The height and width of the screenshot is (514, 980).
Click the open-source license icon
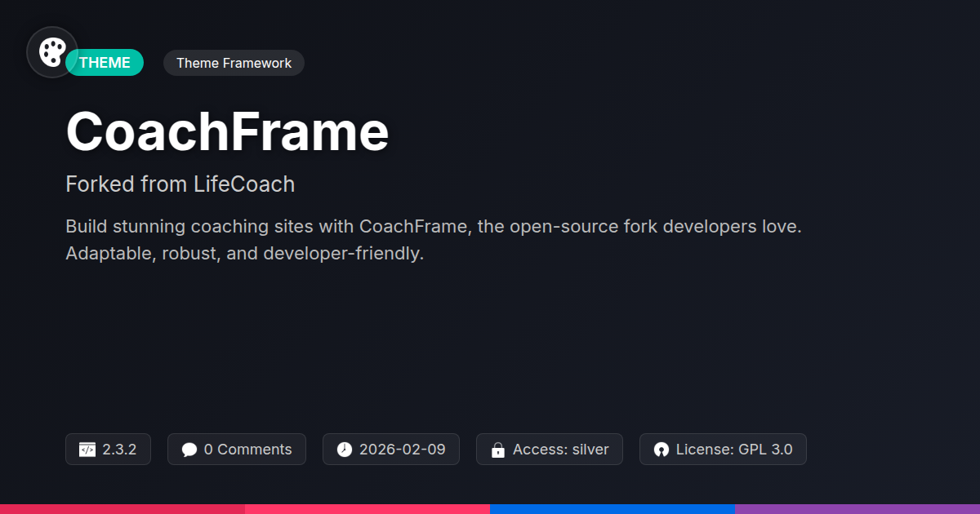tap(661, 450)
